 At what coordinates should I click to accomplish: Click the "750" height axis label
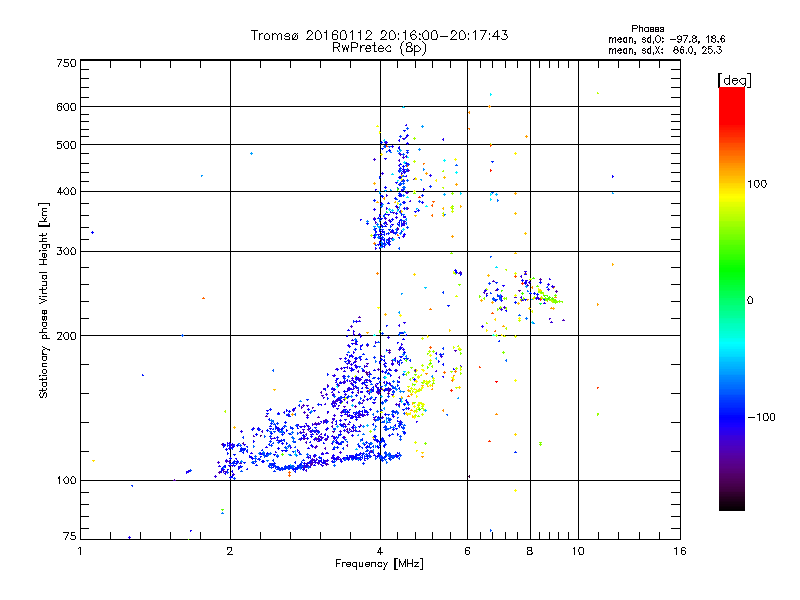coord(66,63)
